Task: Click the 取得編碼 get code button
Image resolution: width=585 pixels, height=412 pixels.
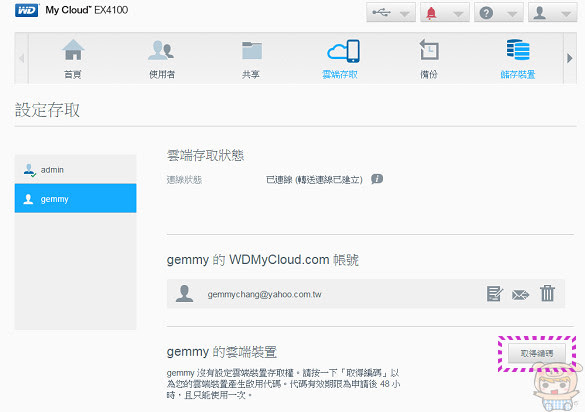Action: (x=537, y=353)
